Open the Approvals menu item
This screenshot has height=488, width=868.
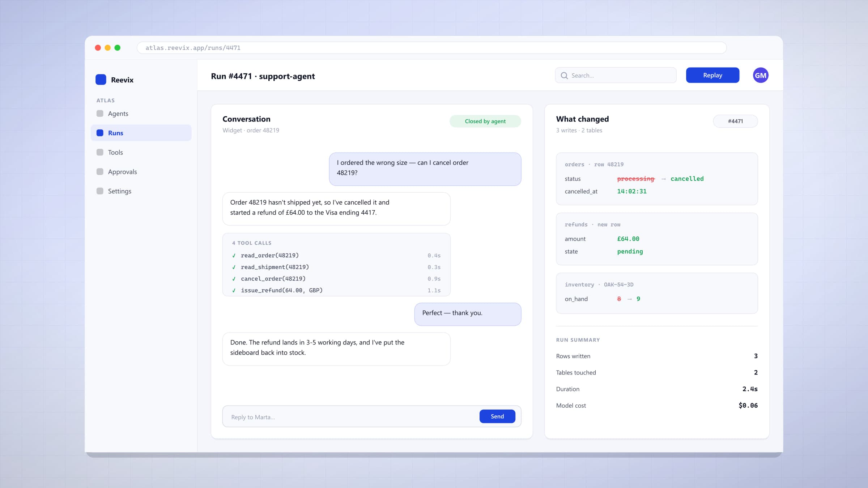click(141, 172)
